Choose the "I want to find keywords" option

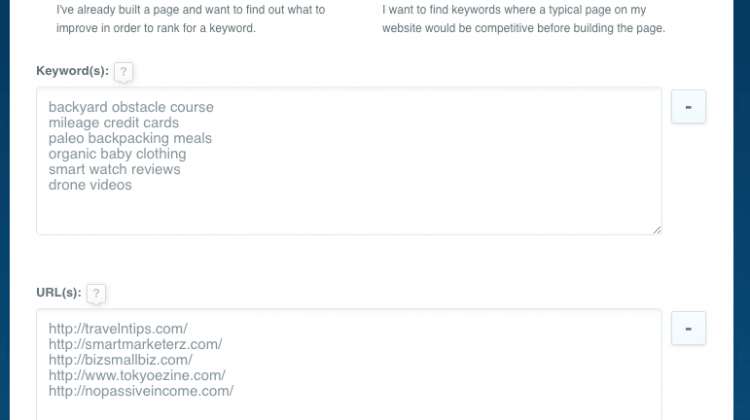point(523,19)
